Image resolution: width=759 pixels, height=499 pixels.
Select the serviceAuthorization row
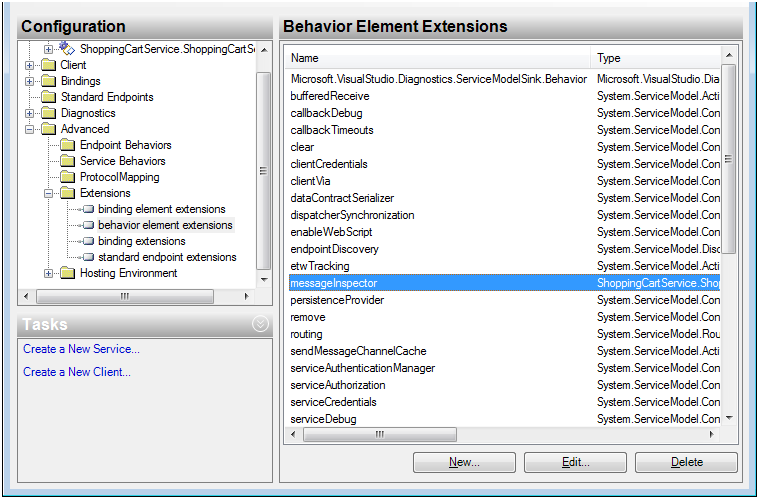tap(504, 385)
